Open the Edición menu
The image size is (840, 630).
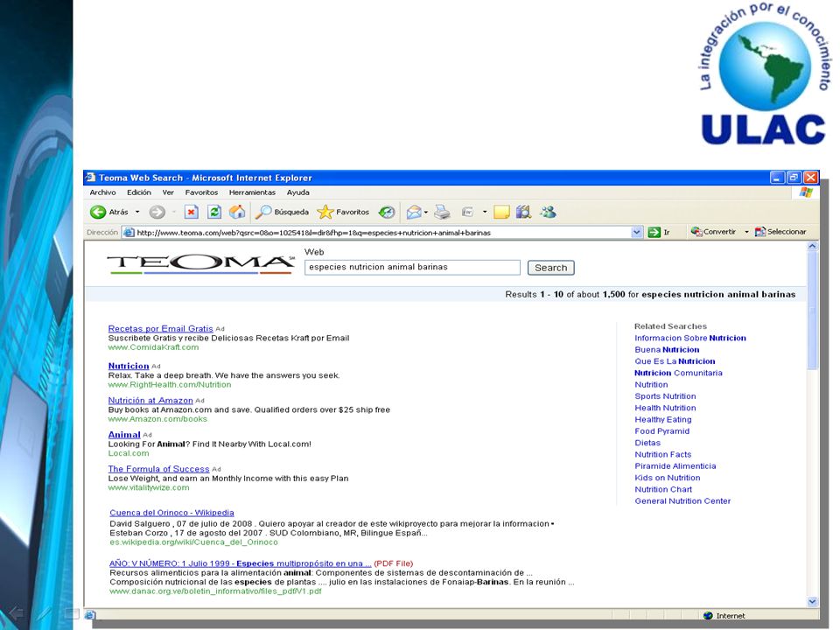pos(139,192)
